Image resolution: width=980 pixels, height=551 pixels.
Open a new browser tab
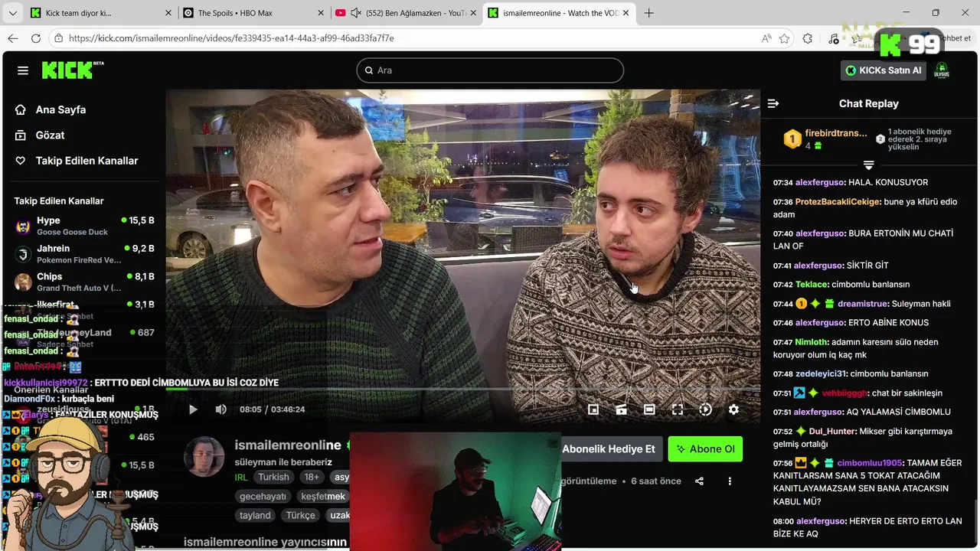[x=649, y=13]
